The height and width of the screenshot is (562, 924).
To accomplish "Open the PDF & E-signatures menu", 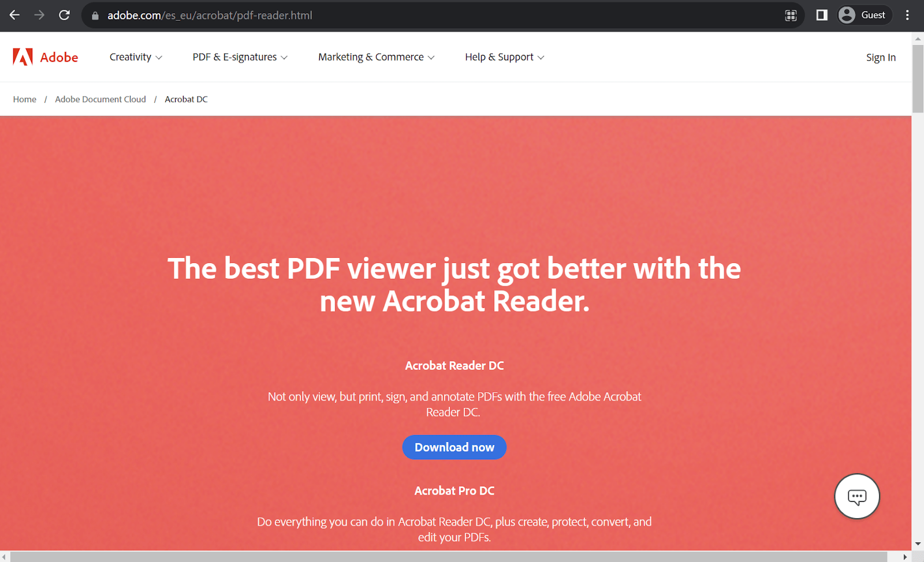I will pyautogui.click(x=239, y=57).
